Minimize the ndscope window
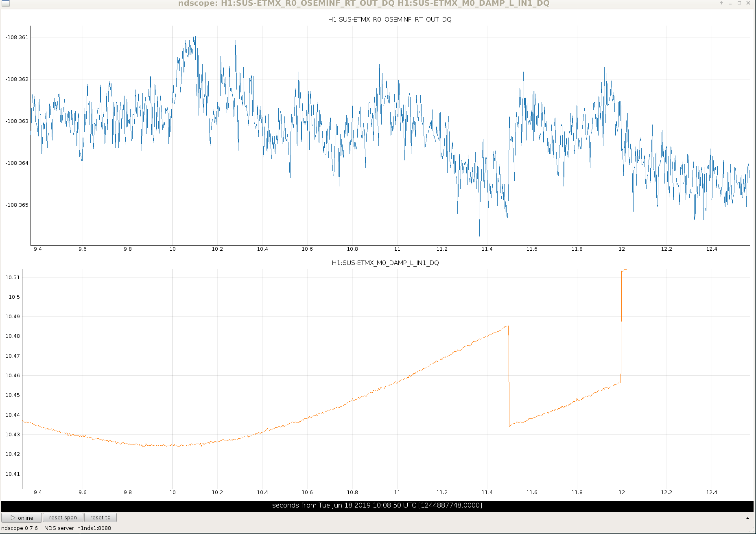This screenshot has width=756, height=534. 730,3
